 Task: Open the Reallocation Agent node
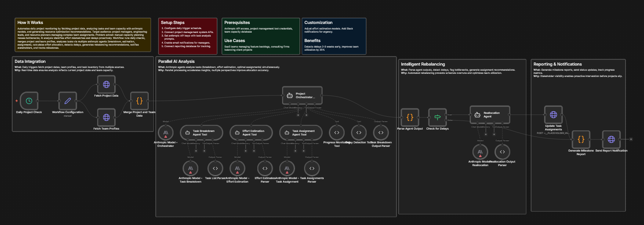pyautogui.click(x=490, y=115)
